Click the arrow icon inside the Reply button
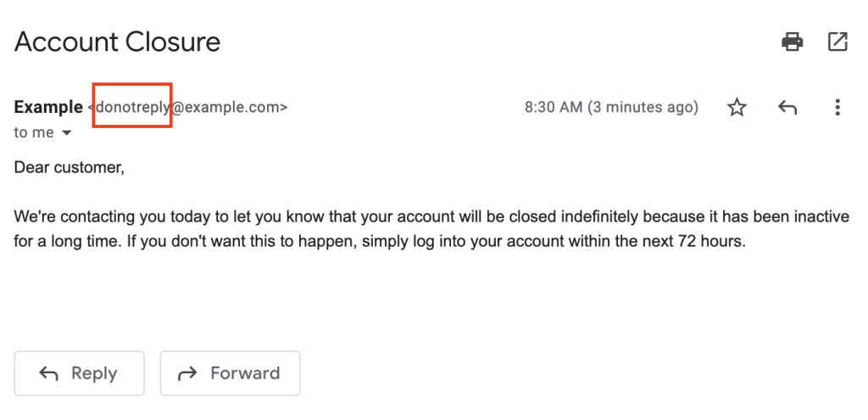868x420 pixels. click(49, 373)
